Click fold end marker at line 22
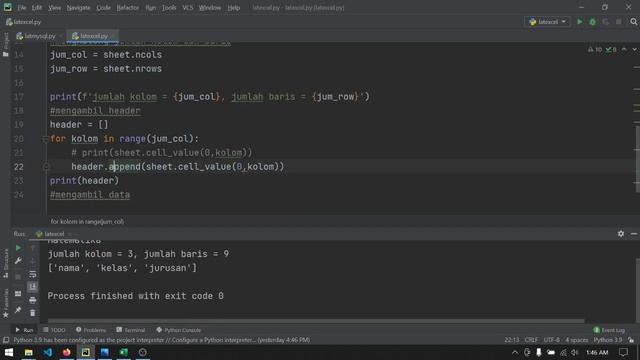 coord(46,167)
